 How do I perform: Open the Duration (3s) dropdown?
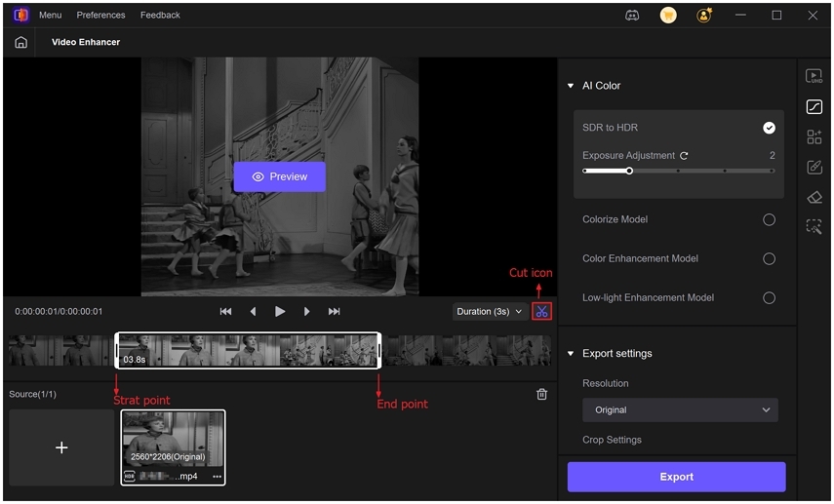pyautogui.click(x=490, y=312)
